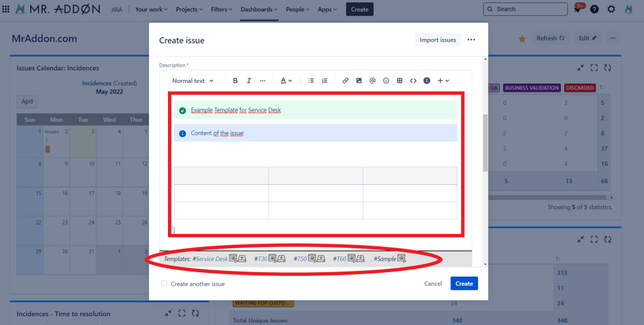
Task: Expand the plus insert menu in toolbar
Action: point(443,80)
